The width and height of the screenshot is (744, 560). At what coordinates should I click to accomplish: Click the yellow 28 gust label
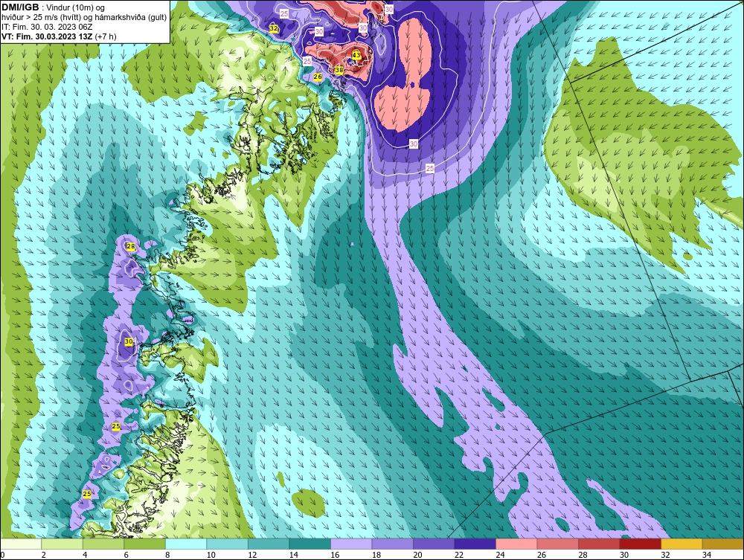pyautogui.click(x=131, y=247)
